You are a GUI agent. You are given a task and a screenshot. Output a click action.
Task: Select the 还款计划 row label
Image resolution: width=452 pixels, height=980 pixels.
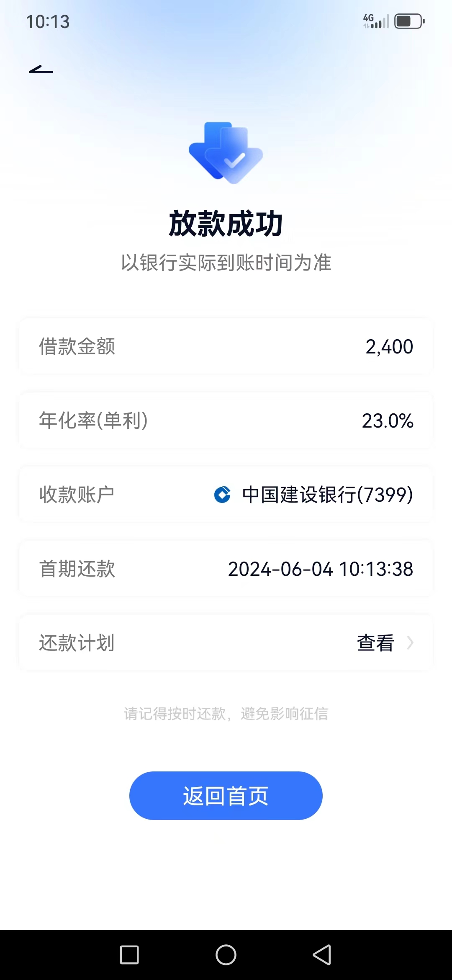click(77, 643)
